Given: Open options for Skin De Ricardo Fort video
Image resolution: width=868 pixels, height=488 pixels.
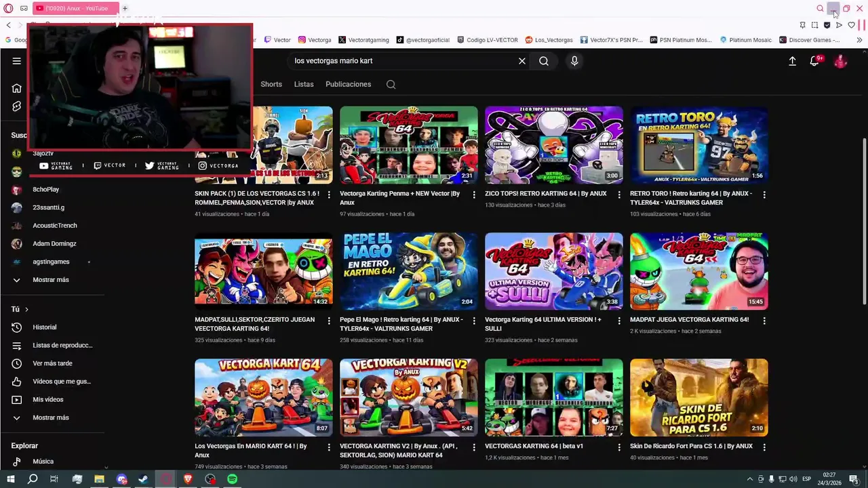Looking at the screenshot, I should coord(764,447).
